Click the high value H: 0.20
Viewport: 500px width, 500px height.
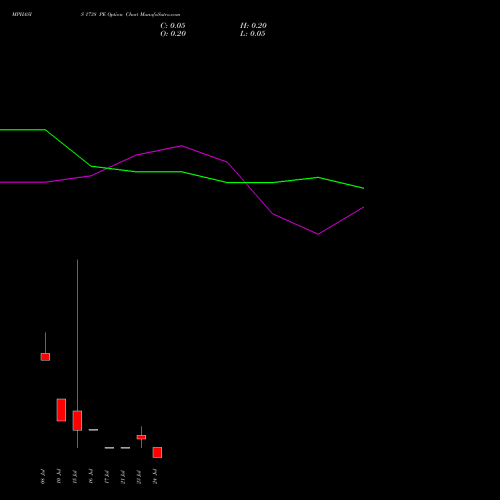[253, 26]
